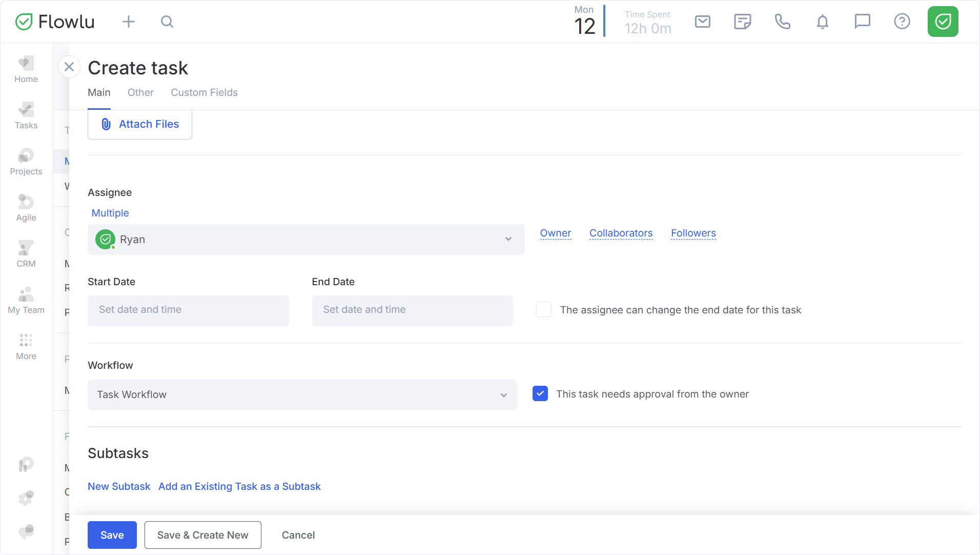
Task: Click the plus quick-create icon
Action: [x=129, y=22]
